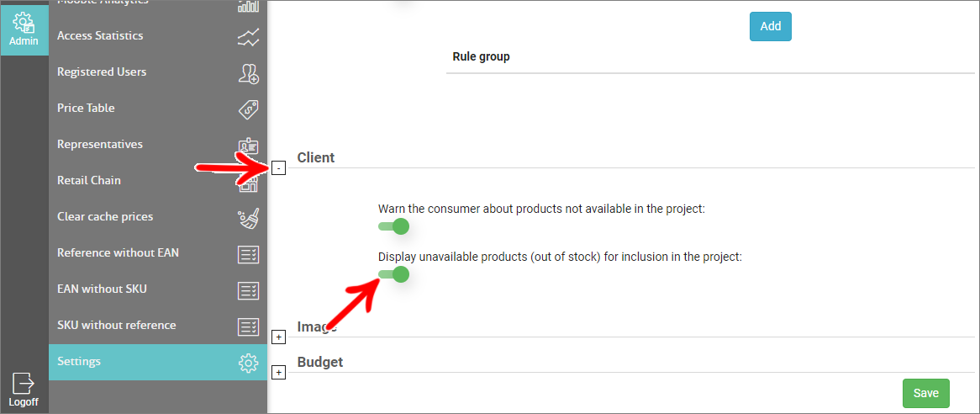The image size is (980, 414).
Task: Click the Registered Users people icon
Action: 248,74
